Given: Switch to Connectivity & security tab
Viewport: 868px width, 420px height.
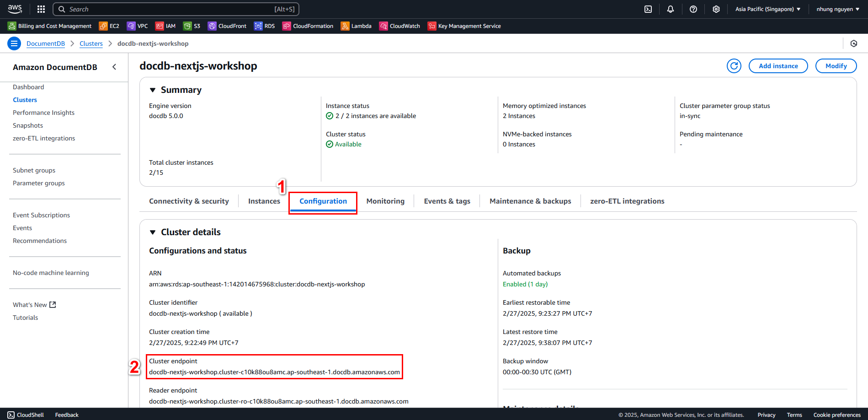Looking at the screenshot, I should pyautogui.click(x=189, y=201).
